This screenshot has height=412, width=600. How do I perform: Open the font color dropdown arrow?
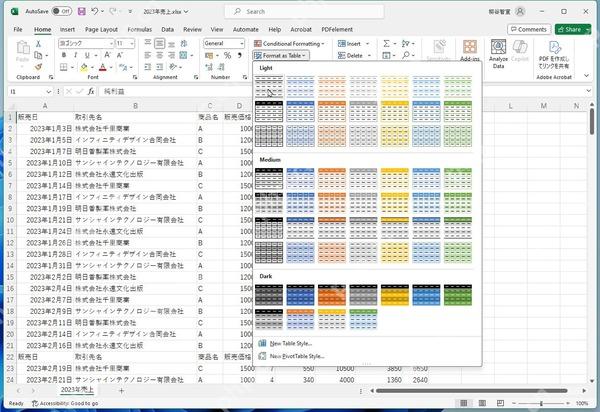pyautogui.click(x=111, y=68)
